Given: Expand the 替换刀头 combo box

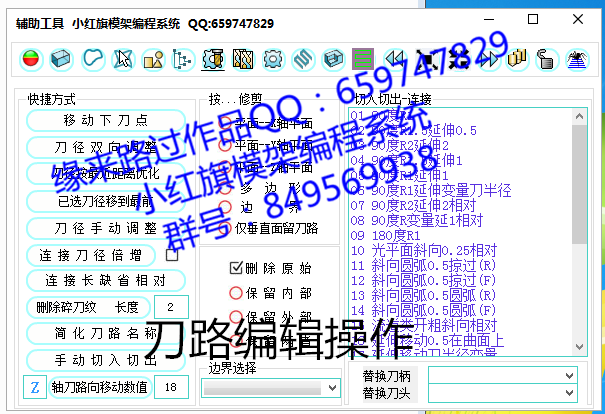Looking at the screenshot, I should click(503, 393).
